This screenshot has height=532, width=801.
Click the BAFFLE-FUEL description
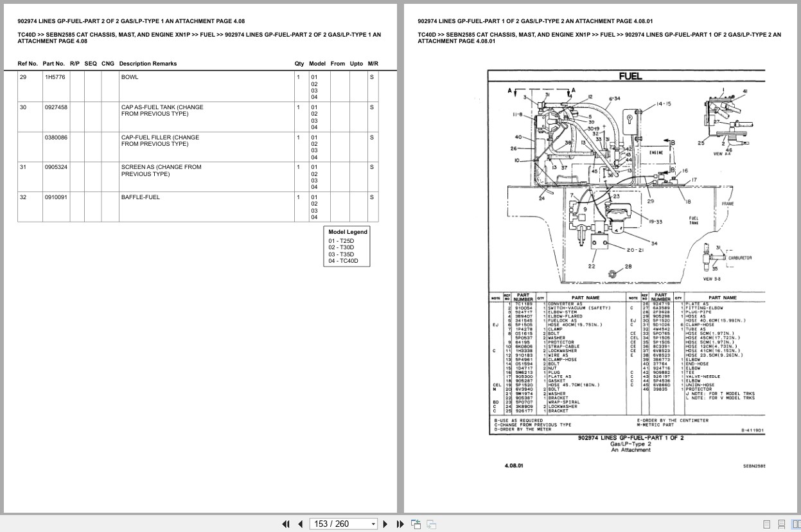pos(141,197)
